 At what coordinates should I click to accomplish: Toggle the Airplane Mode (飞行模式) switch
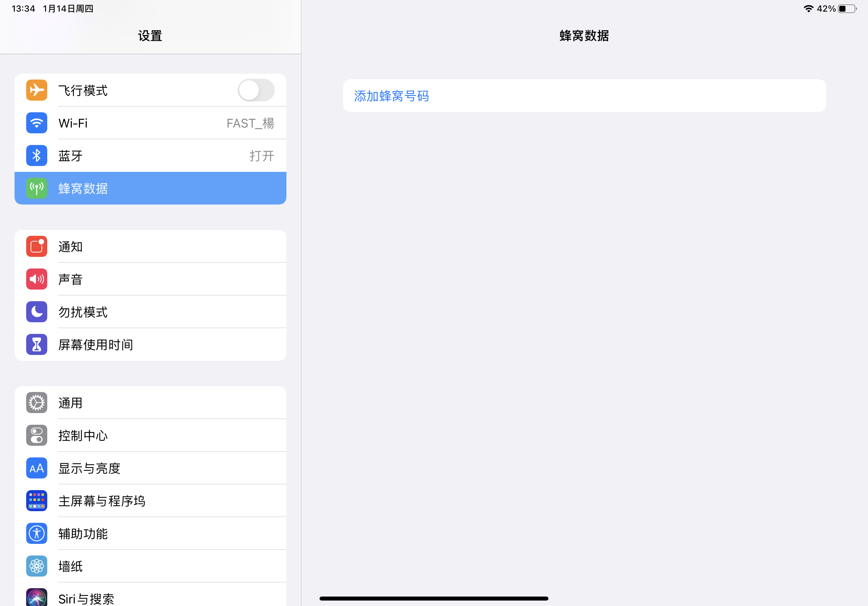(x=256, y=90)
